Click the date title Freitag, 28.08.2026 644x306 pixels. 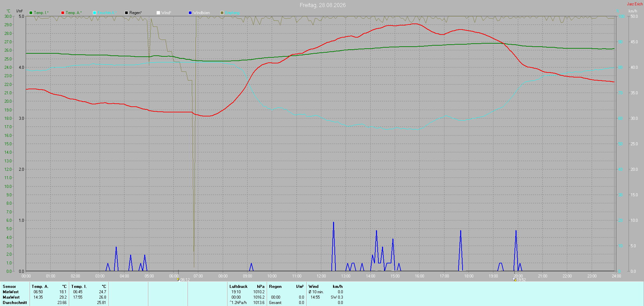coord(323,5)
